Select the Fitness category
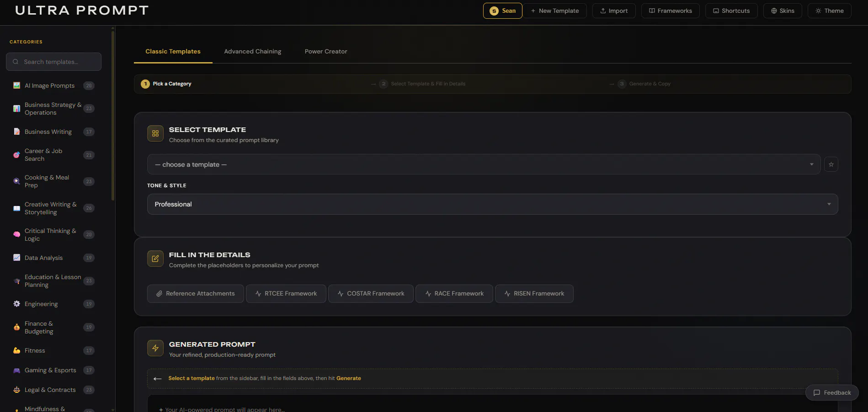Screen dimensions: 868x412 point(53,350)
